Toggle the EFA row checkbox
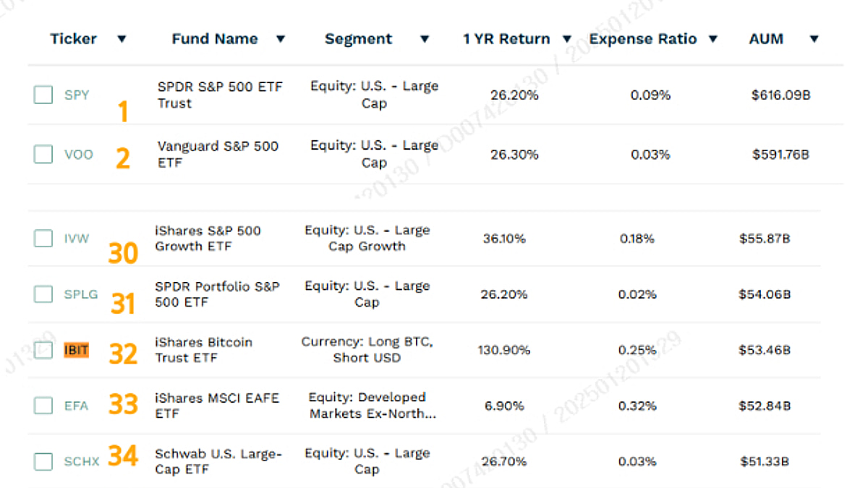The image size is (868, 488). (43, 406)
